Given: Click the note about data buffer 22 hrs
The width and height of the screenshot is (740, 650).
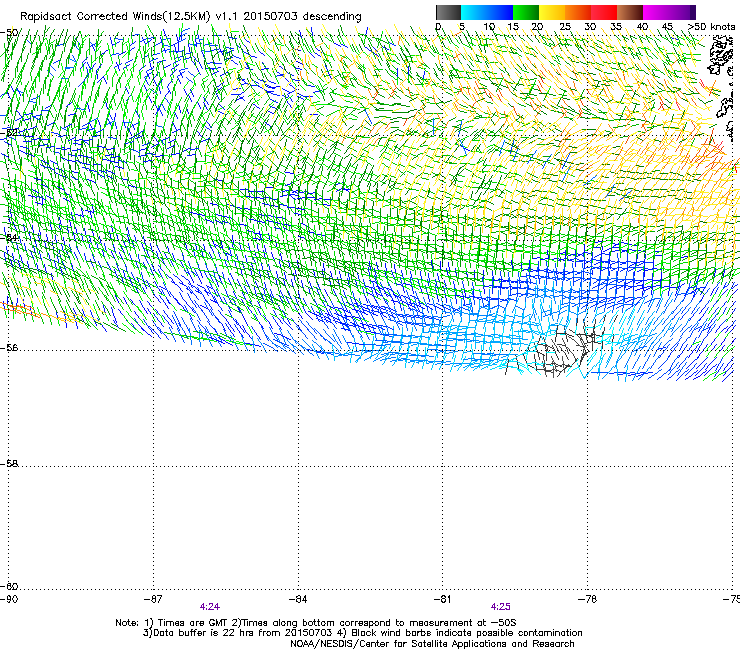Looking at the screenshot, I should 238,633.
